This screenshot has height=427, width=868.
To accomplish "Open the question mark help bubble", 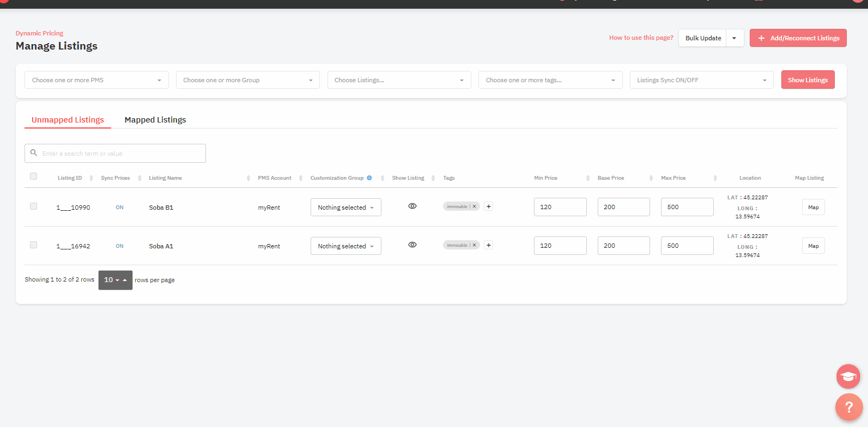I will click(848, 407).
